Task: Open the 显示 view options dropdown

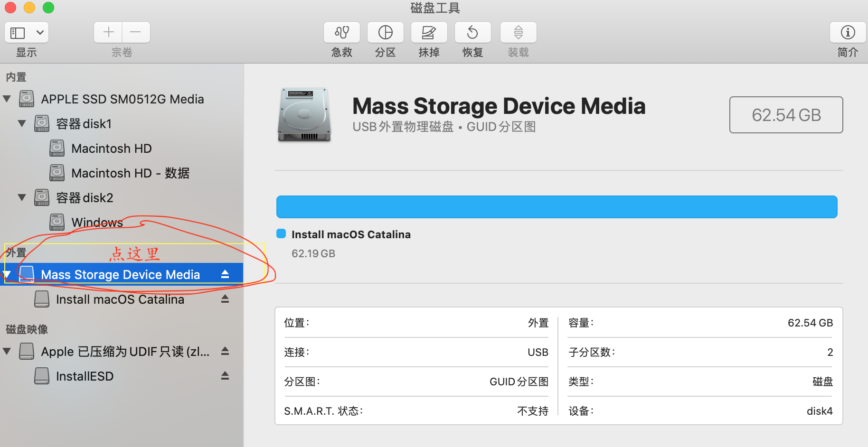Action: pyautogui.click(x=26, y=32)
